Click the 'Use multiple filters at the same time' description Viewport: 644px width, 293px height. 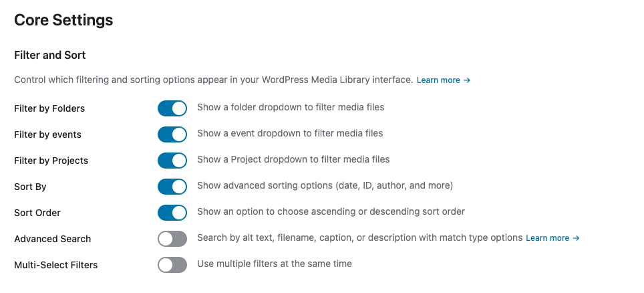[274, 264]
